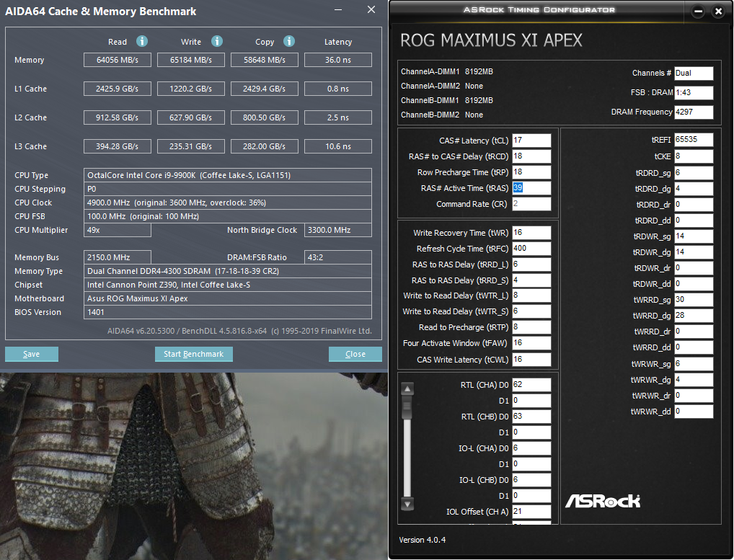Minimize the AIDA64 benchmark window

coord(338,9)
